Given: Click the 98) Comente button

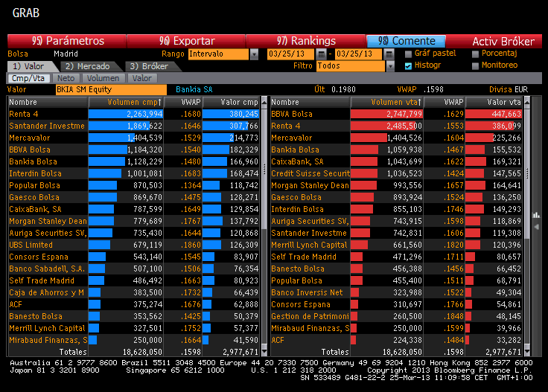Looking at the screenshot, I should click(406, 41).
